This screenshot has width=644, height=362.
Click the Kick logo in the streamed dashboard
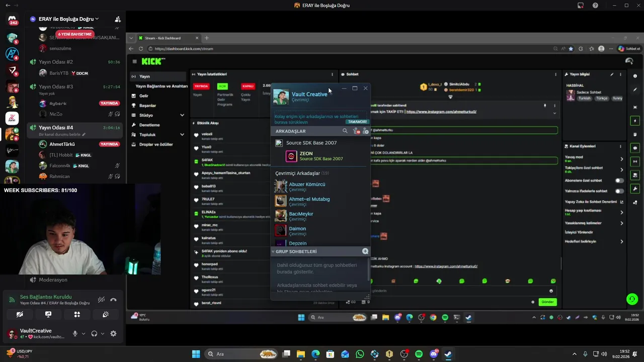[x=153, y=61]
